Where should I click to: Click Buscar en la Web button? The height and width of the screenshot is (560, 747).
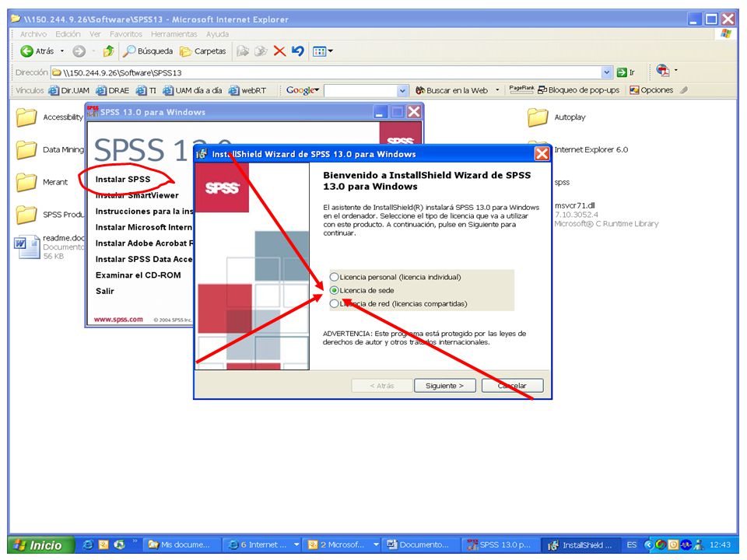451,90
